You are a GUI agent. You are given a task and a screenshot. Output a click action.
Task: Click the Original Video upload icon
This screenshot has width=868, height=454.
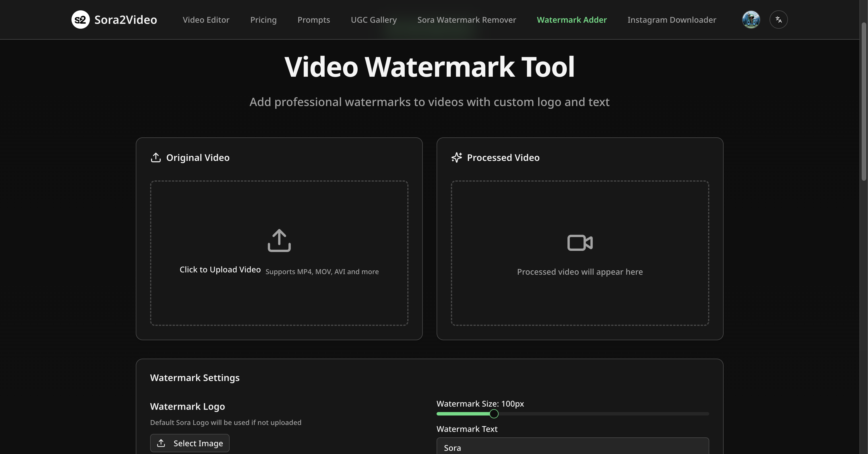coord(156,157)
